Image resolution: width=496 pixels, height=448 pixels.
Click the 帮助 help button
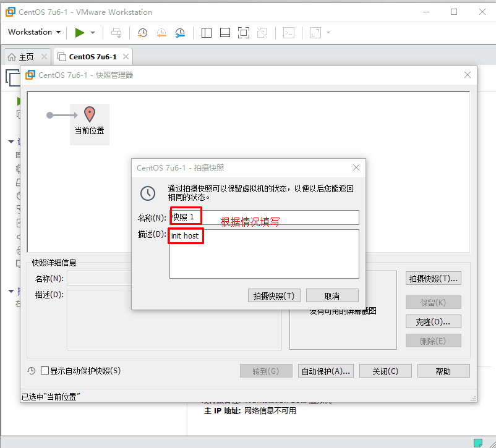pyautogui.click(x=443, y=371)
